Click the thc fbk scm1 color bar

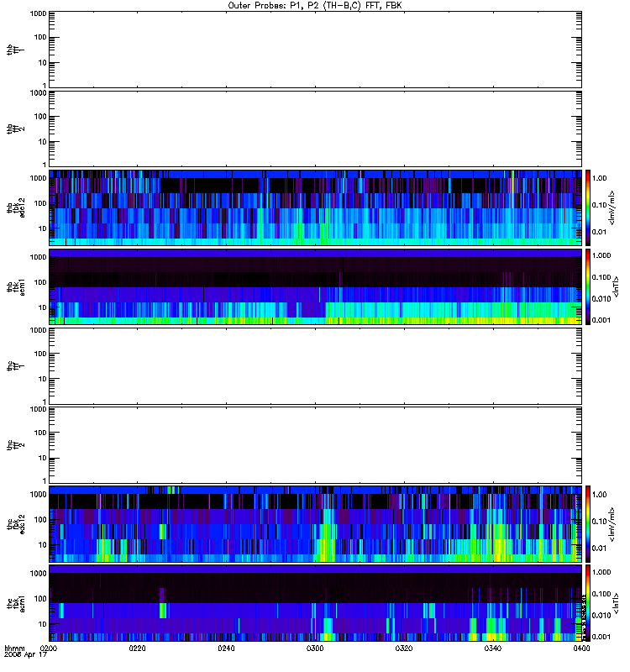tap(588, 603)
